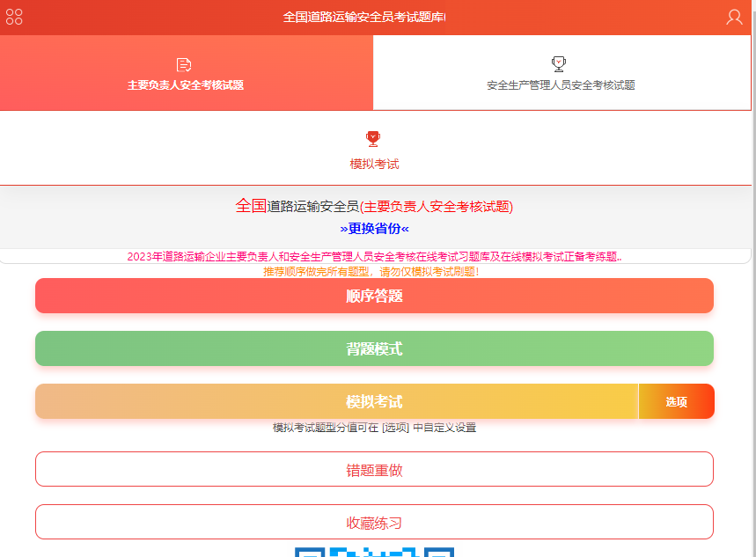Click the 更换省份 link
Image resolution: width=756 pixels, height=557 pixels.
click(x=374, y=229)
